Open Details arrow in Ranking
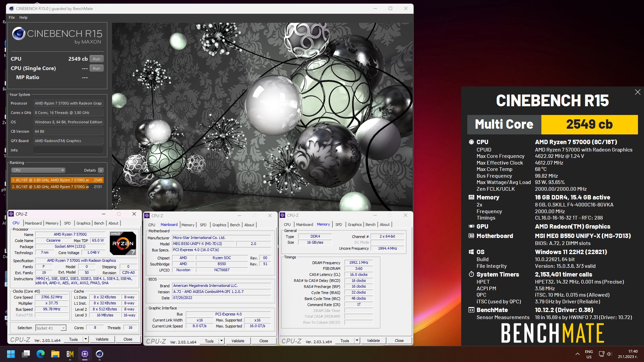The image size is (644, 362). click(101, 170)
